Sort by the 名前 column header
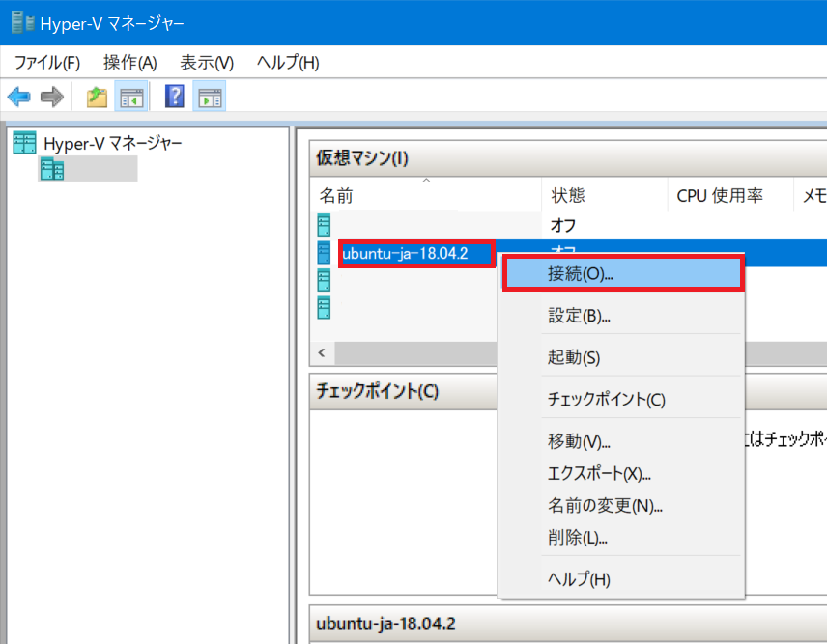Image resolution: width=827 pixels, height=644 pixels. 426,196
